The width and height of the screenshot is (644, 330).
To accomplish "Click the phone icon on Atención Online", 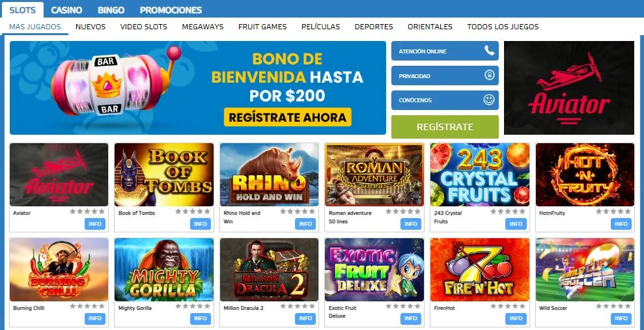I will (489, 51).
